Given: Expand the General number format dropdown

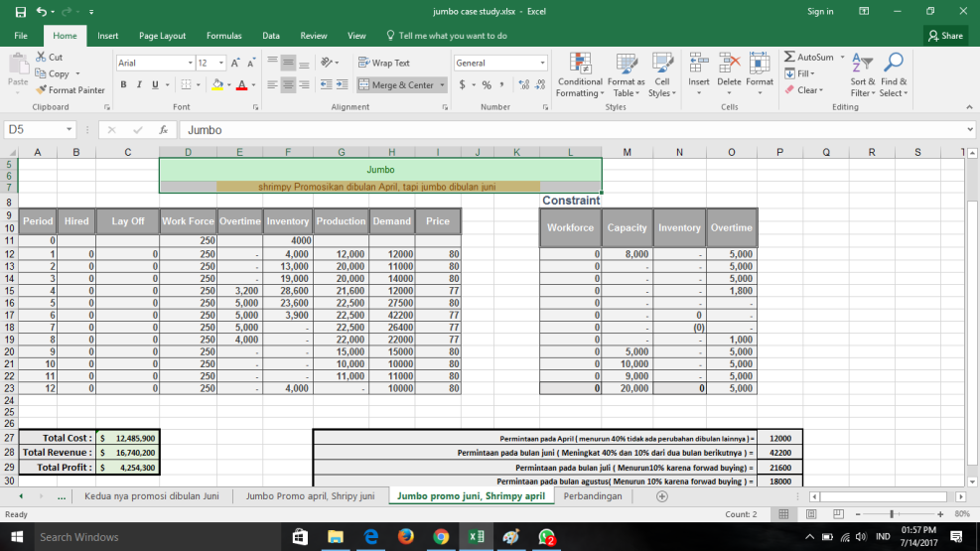Looking at the screenshot, I should click(542, 63).
